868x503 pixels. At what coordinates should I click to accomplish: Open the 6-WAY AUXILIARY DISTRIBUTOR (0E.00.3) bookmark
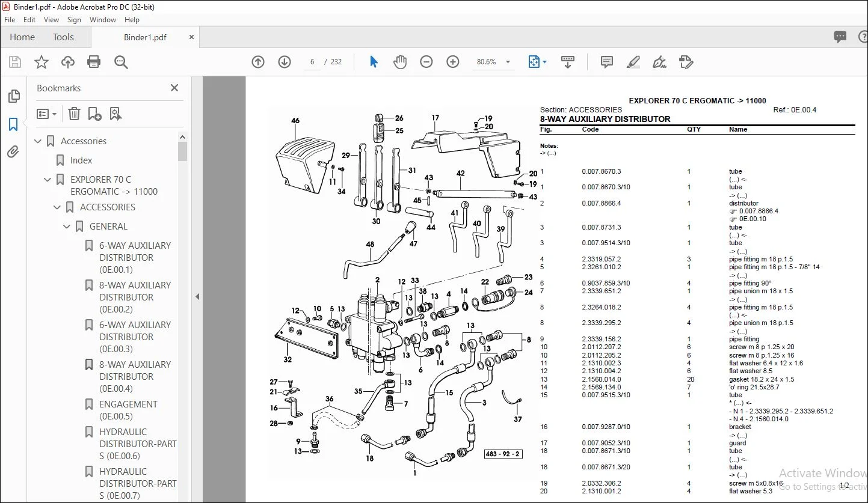tap(135, 337)
